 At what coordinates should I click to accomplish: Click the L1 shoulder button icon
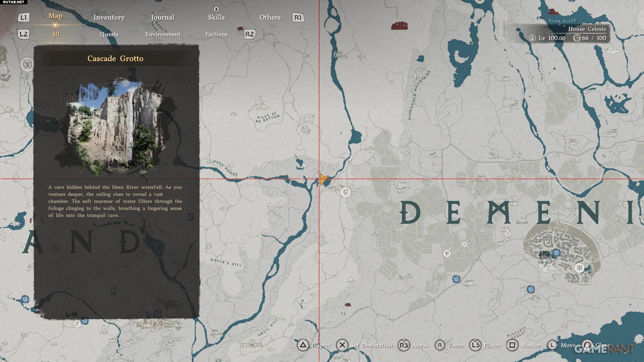[x=23, y=17]
